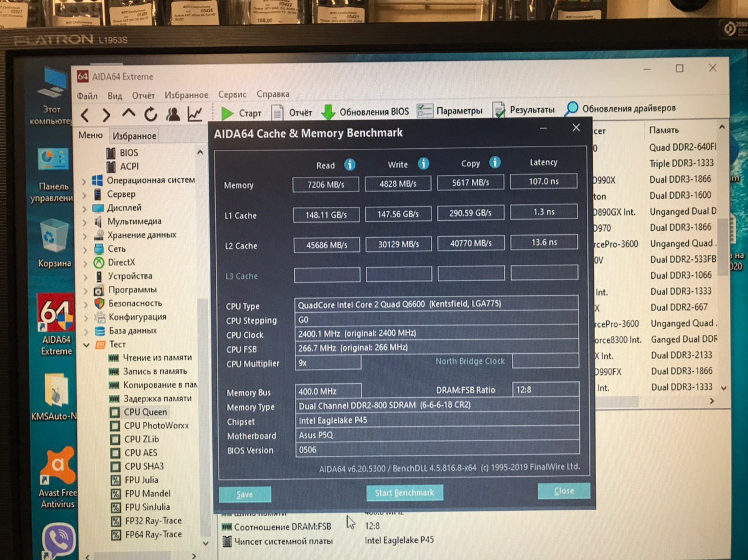Viewport: 748px width, 560px height.
Task: Expand DirectX tree node
Action: coord(85,263)
